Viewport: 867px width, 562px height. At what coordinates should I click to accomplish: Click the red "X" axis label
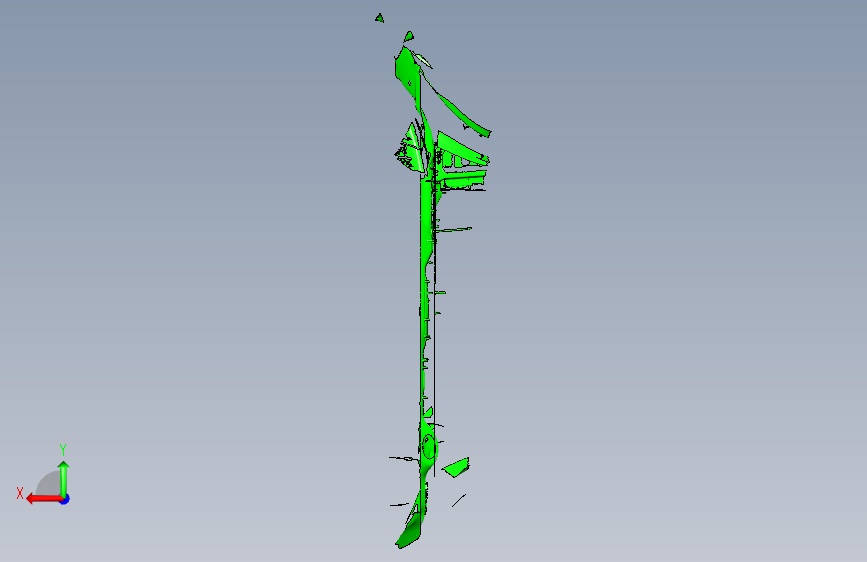(20, 493)
